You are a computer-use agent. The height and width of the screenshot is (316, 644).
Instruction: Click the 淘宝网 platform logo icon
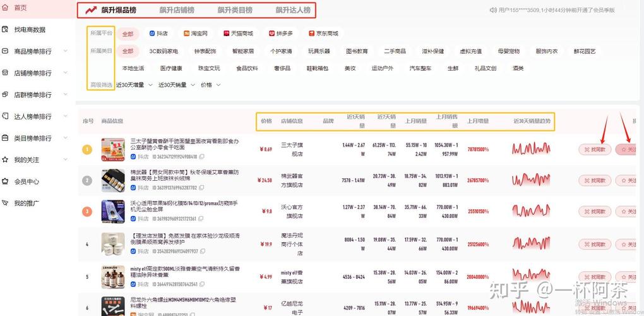pos(186,33)
